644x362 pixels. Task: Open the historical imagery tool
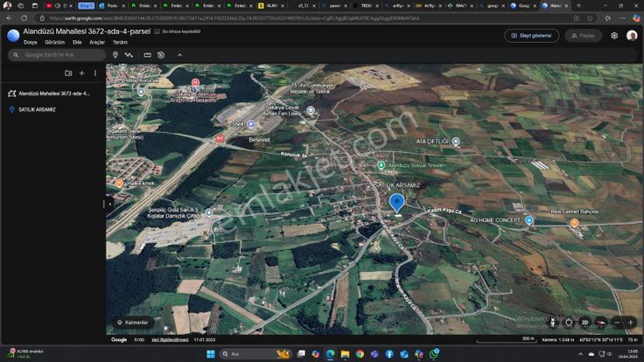point(161,55)
